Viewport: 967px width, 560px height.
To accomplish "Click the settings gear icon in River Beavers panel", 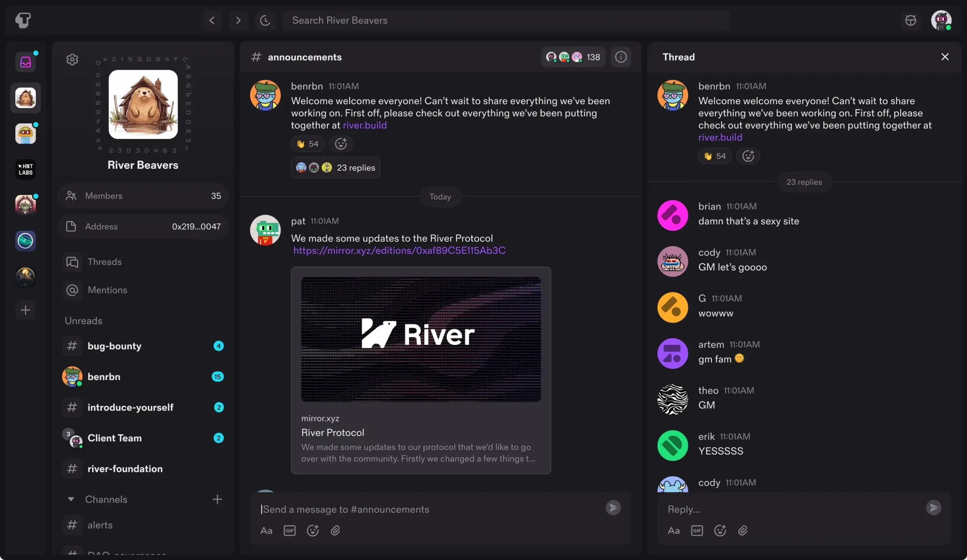I will click(x=73, y=59).
